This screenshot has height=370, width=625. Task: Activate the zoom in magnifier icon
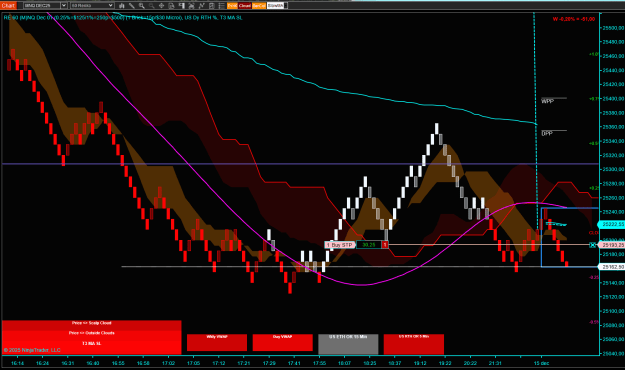pos(142,6)
